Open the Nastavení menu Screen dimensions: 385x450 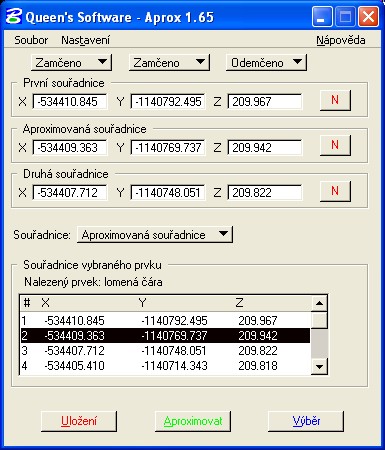[x=85, y=40]
